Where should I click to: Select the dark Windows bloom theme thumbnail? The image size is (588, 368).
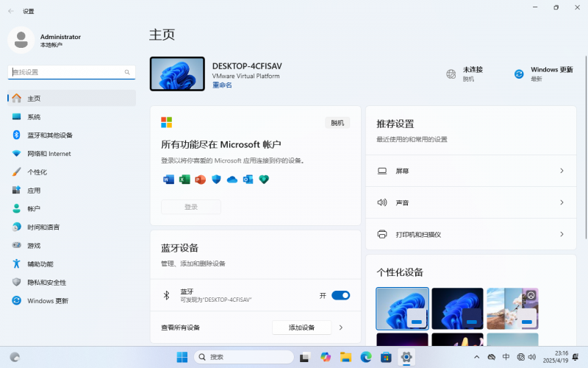[x=457, y=308]
